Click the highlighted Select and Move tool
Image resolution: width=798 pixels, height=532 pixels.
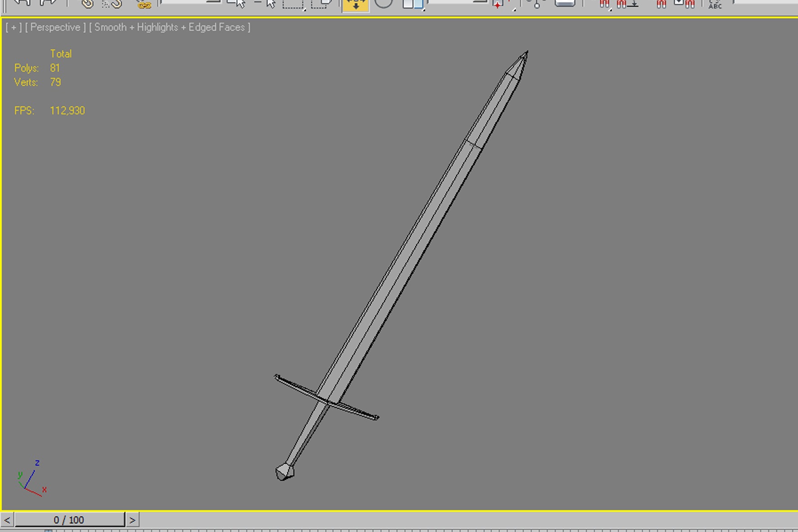pyautogui.click(x=355, y=5)
